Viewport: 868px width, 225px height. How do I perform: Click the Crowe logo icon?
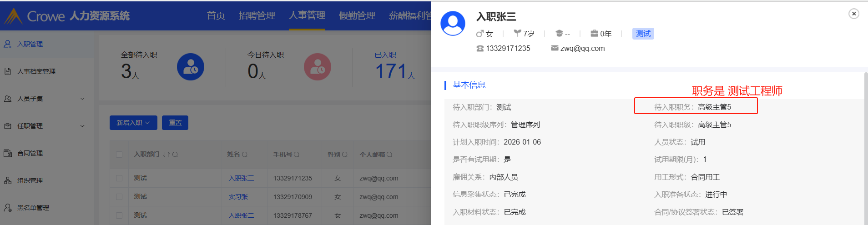pos(13,16)
